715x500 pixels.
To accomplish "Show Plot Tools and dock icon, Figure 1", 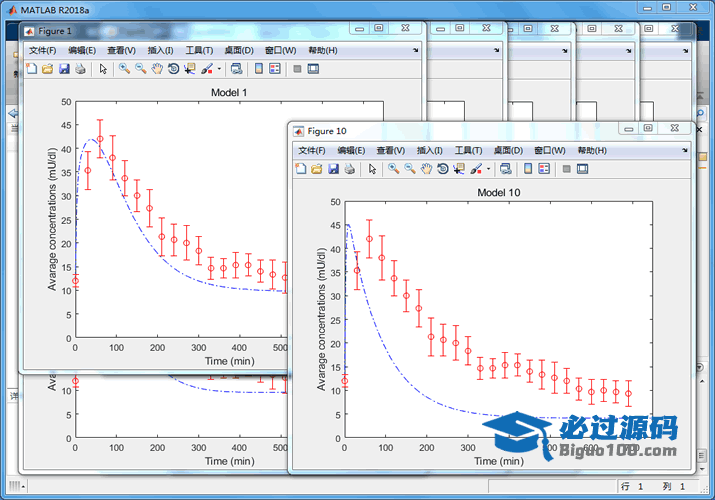I will pyautogui.click(x=313, y=69).
